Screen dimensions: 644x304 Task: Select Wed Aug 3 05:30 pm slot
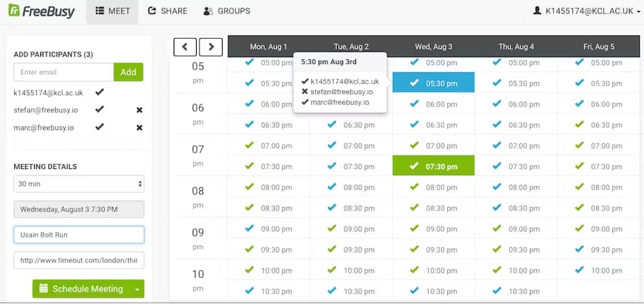[x=433, y=83]
